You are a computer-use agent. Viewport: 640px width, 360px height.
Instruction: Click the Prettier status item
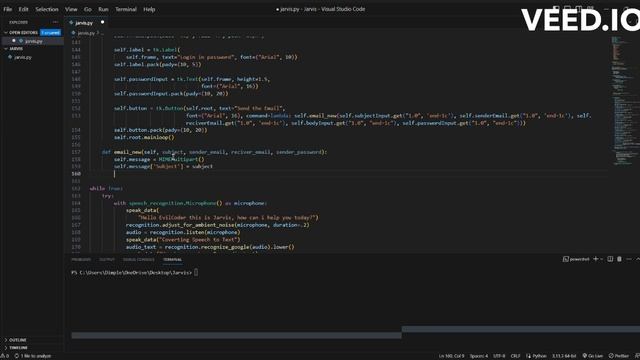click(x=619, y=356)
